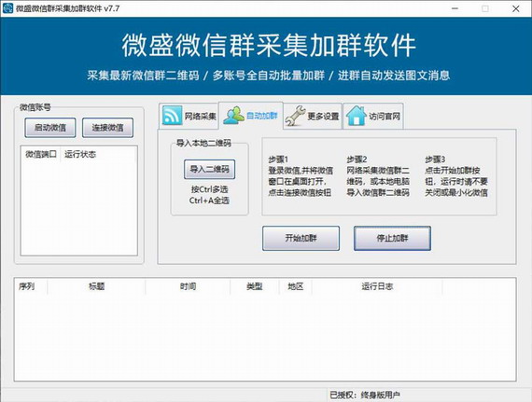
Task: Click the wrench icon on 更多设置 tab
Action: click(x=295, y=116)
